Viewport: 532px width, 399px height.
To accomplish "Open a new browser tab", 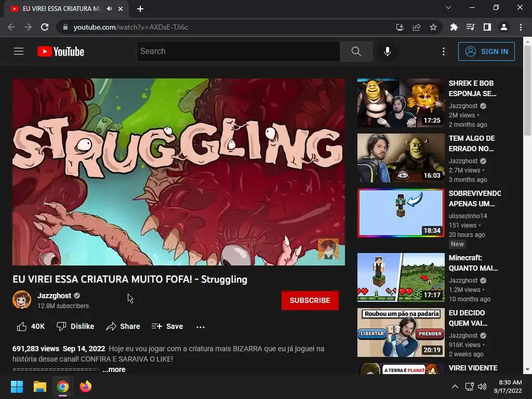I will click(x=140, y=9).
